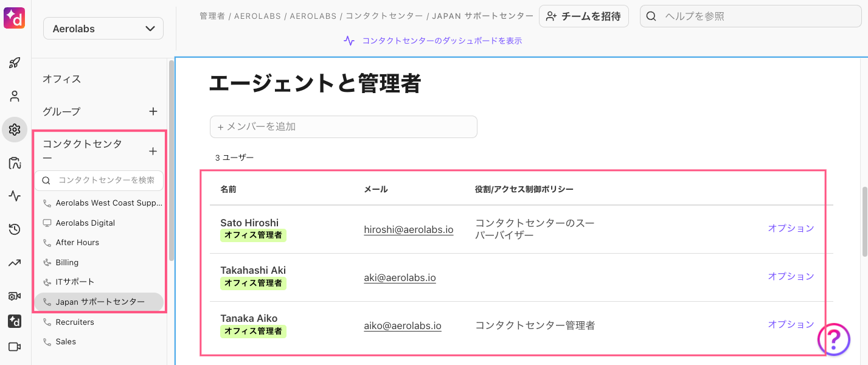The width and height of the screenshot is (868, 365).
Task: Select Billing contact center
Action: click(x=67, y=263)
